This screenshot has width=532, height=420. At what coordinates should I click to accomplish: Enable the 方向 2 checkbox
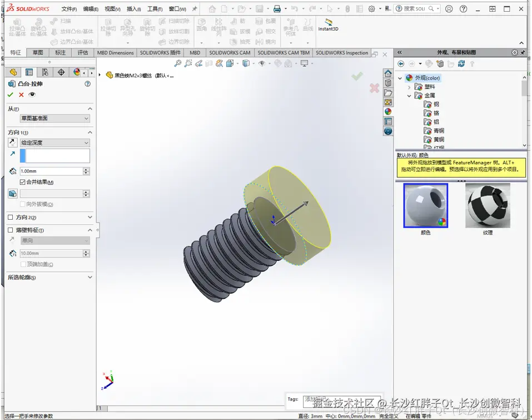[10, 218]
